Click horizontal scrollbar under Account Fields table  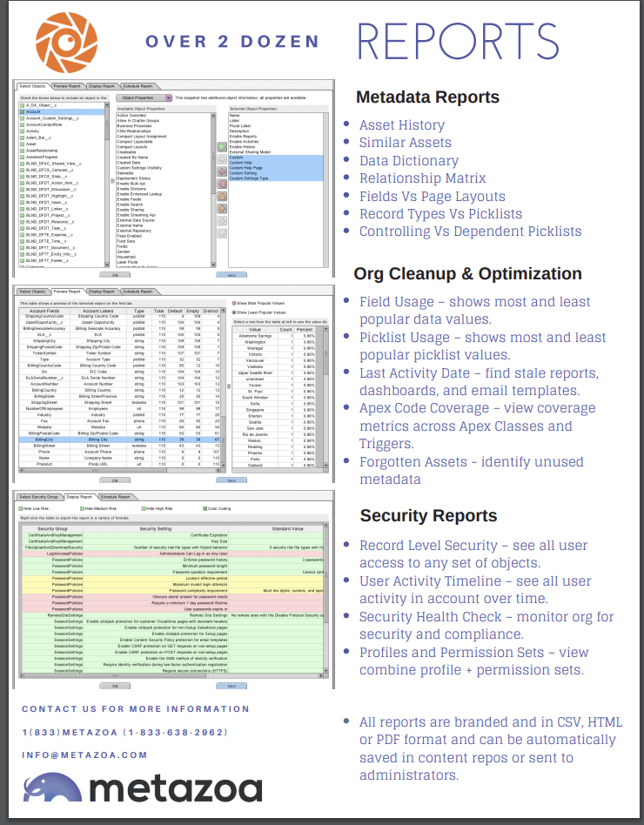pyautogui.click(x=122, y=471)
